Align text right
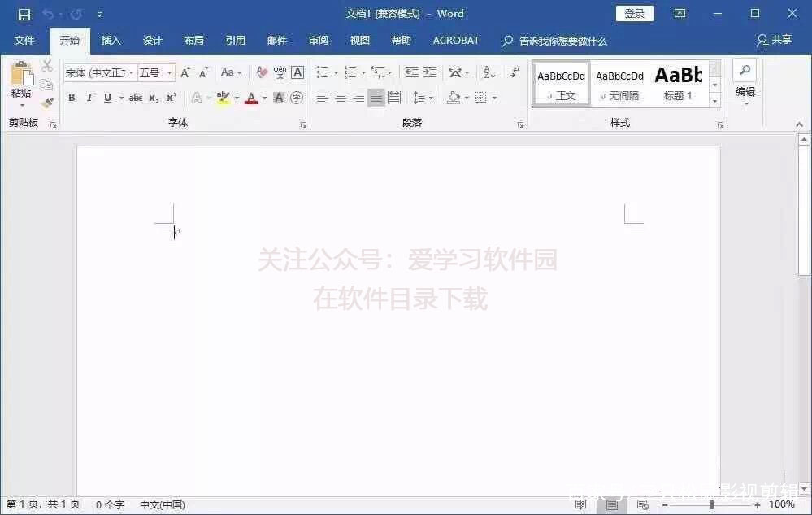The width and height of the screenshot is (812, 515). [x=358, y=98]
